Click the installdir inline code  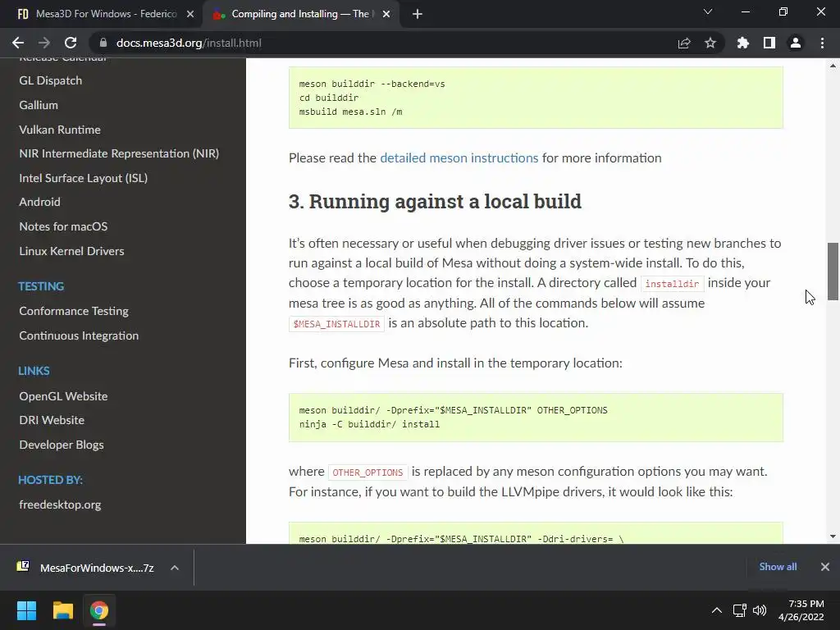click(672, 283)
